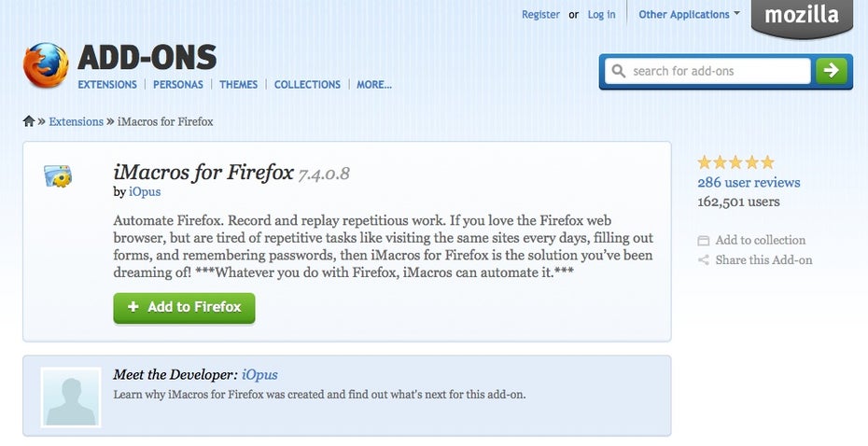Open the Register link

[x=540, y=15]
